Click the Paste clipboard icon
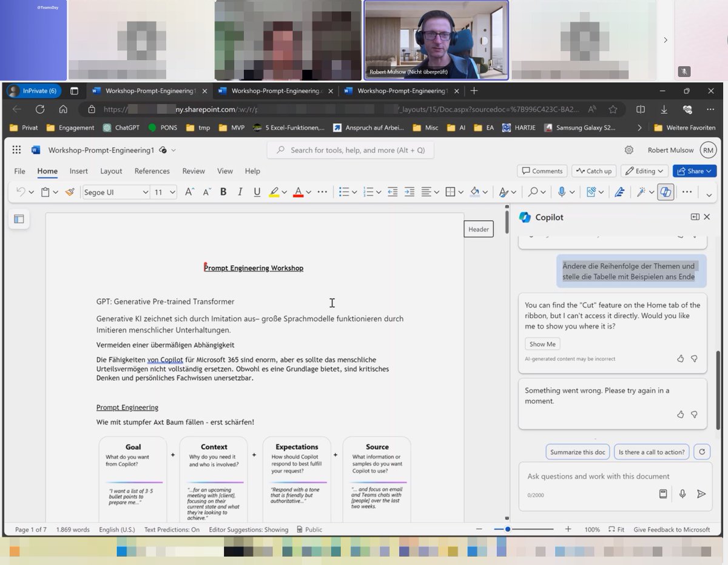The width and height of the screenshot is (728, 565). 45,192
